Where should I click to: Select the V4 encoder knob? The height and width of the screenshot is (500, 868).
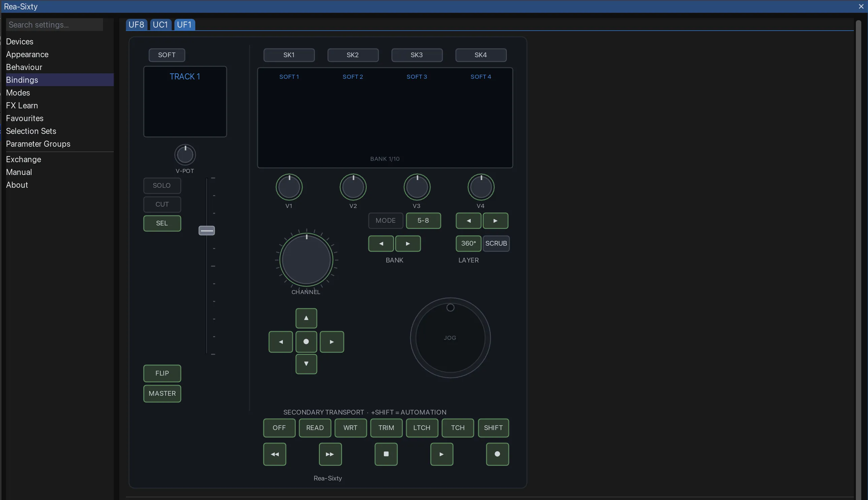481,187
